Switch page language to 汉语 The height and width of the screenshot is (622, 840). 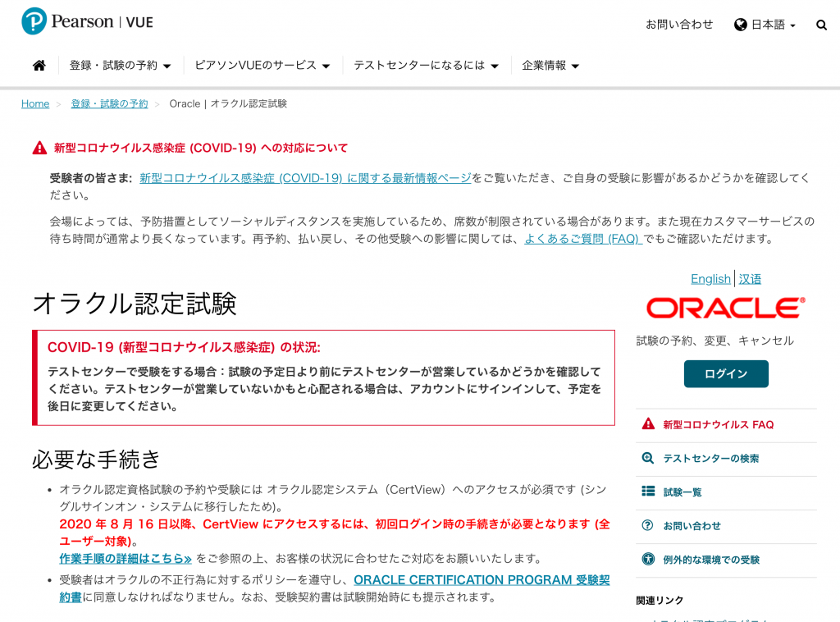[x=750, y=279]
